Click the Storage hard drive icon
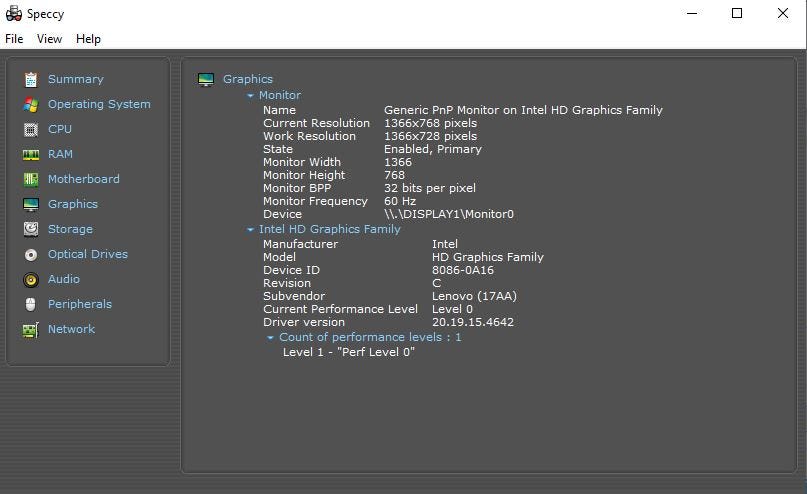The width and height of the screenshot is (807, 494). pos(31,230)
